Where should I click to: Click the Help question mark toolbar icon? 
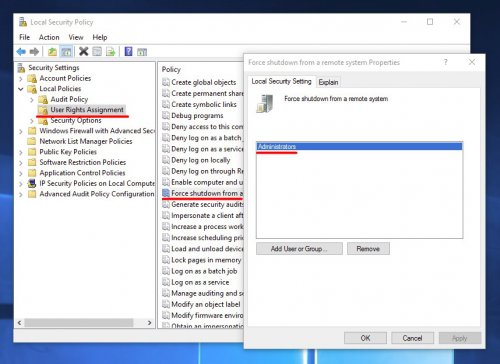(x=128, y=51)
